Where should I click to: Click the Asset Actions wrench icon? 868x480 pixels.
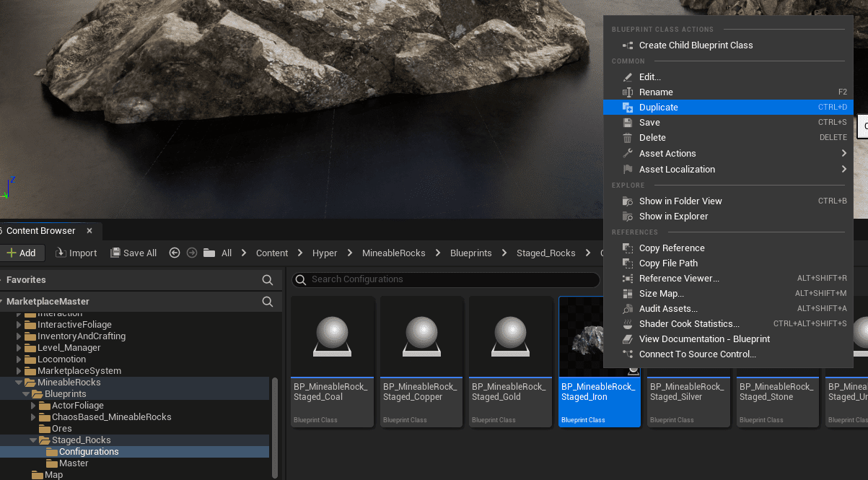pyautogui.click(x=627, y=154)
